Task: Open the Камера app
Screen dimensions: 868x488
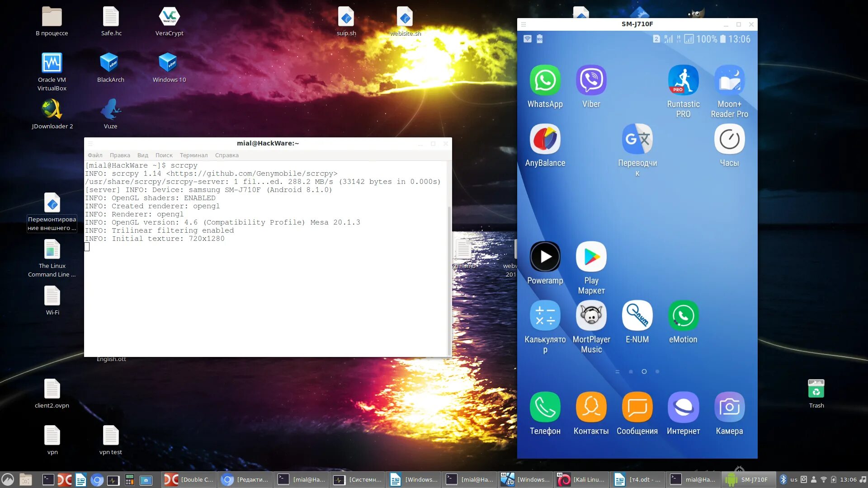Action: [x=729, y=407]
